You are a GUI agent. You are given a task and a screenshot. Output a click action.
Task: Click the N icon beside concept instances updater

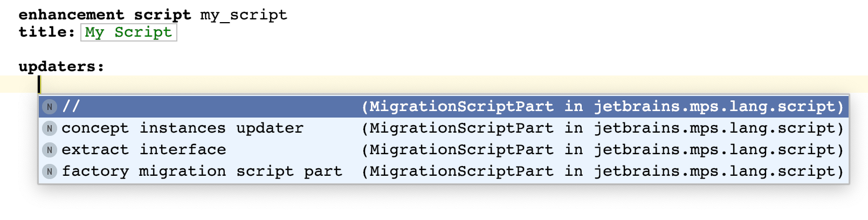pyautogui.click(x=50, y=128)
